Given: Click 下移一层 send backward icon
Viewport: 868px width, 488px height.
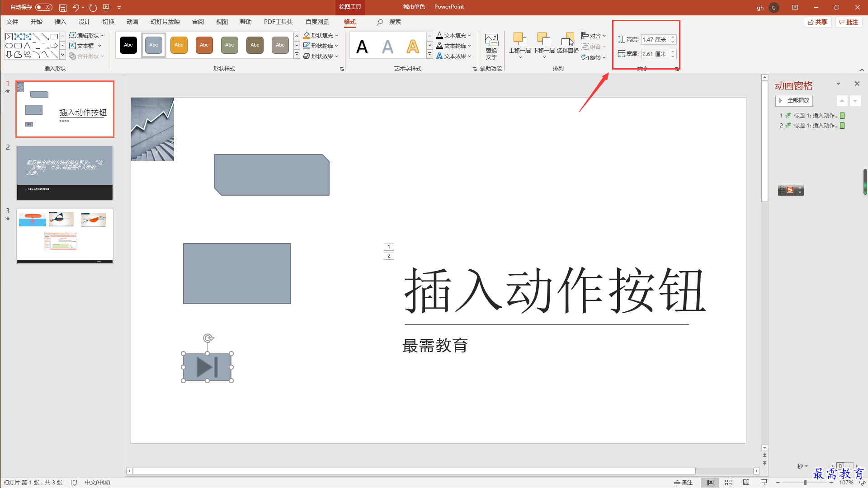Looking at the screenshot, I should tap(544, 45).
